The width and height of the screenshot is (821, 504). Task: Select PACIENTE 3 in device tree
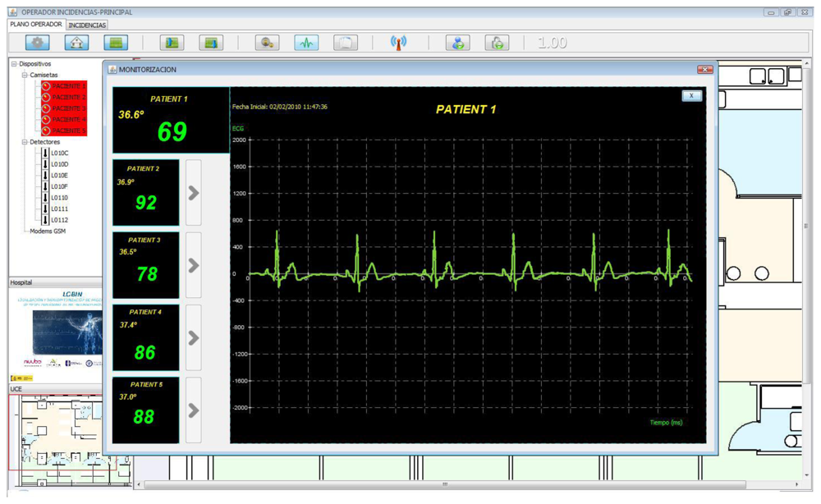click(68, 108)
